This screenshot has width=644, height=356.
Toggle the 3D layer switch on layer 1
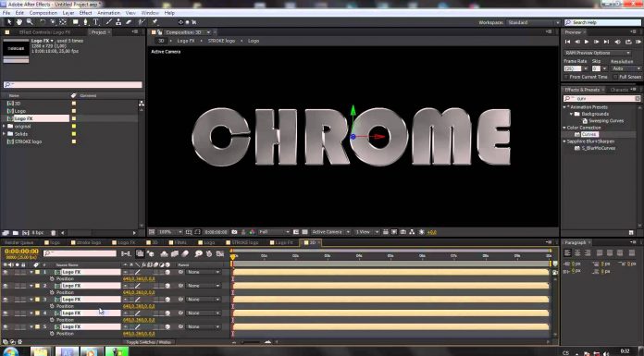[x=167, y=272]
